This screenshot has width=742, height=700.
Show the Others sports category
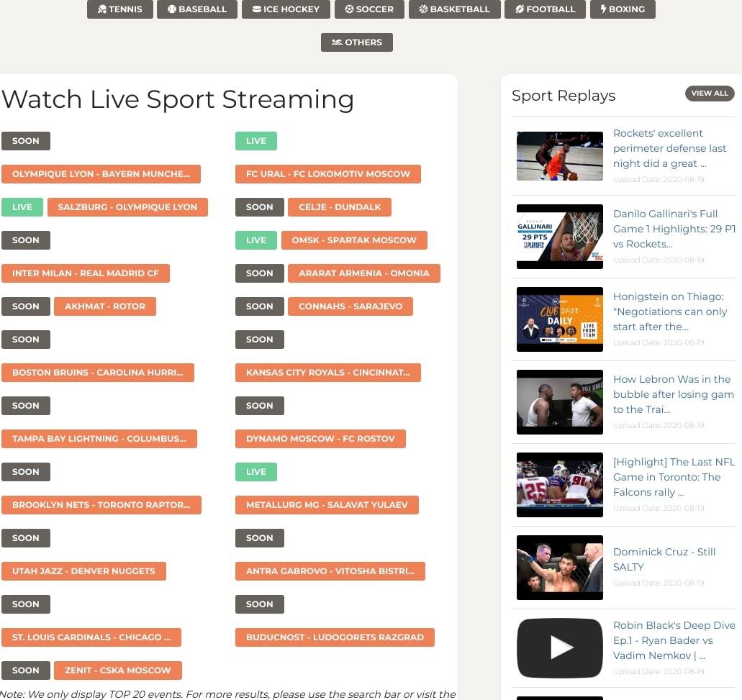pyautogui.click(x=356, y=42)
